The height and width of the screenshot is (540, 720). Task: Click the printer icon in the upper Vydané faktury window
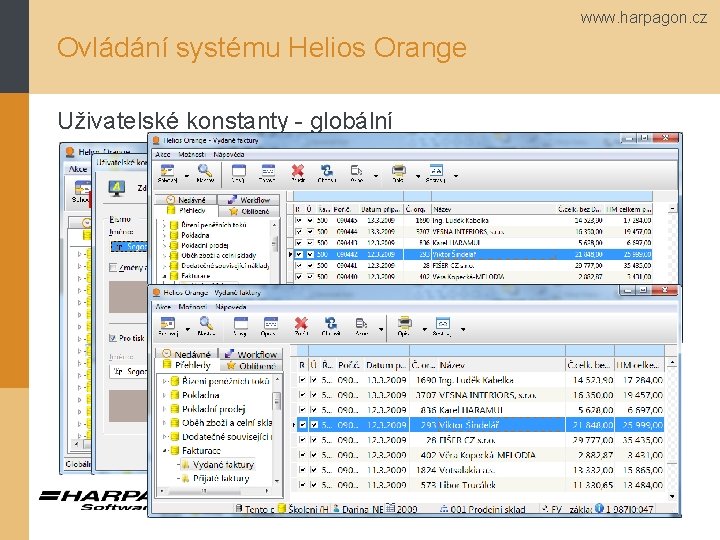398,171
